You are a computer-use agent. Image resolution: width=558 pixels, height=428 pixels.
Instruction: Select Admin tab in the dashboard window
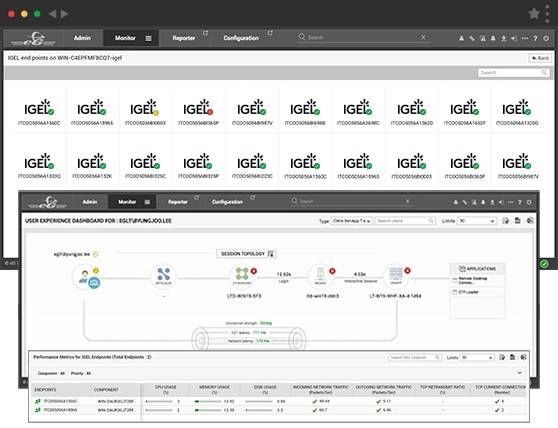click(90, 202)
